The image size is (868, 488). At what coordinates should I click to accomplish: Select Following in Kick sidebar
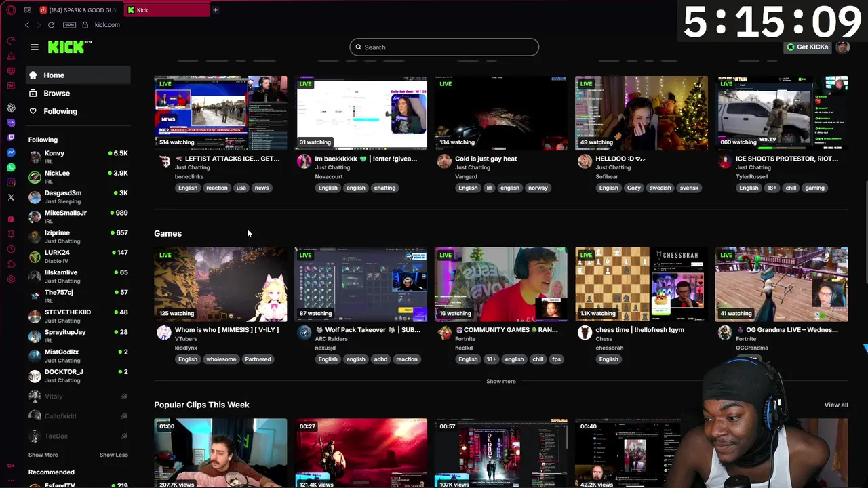[x=78, y=111]
